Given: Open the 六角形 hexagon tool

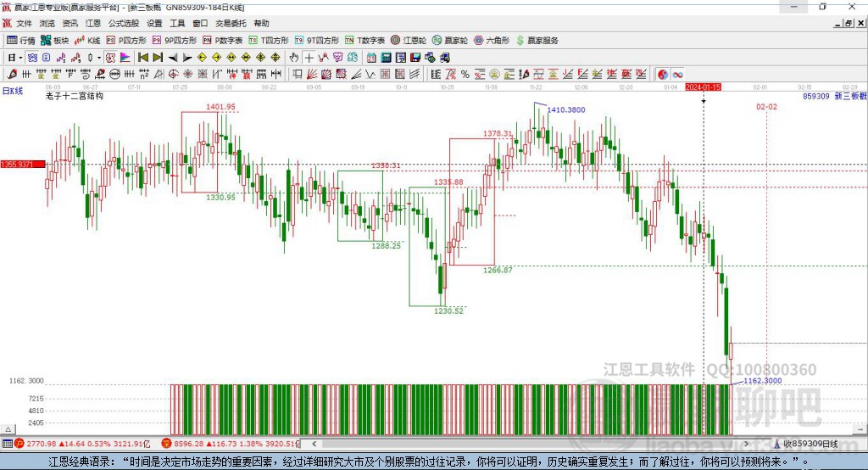Looking at the screenshot, I should (492, 41).
